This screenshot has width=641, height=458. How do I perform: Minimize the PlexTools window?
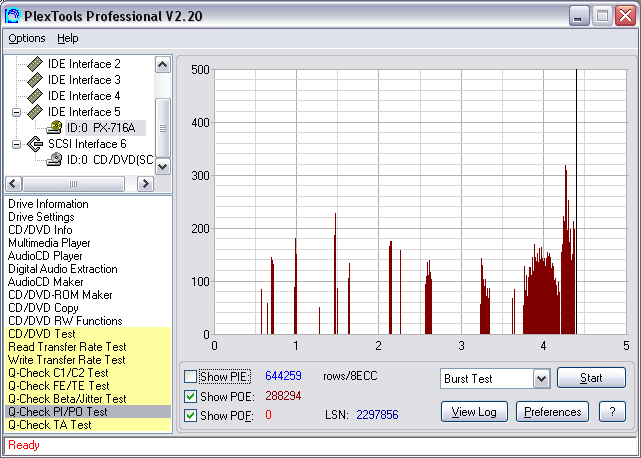click(578, 16)
